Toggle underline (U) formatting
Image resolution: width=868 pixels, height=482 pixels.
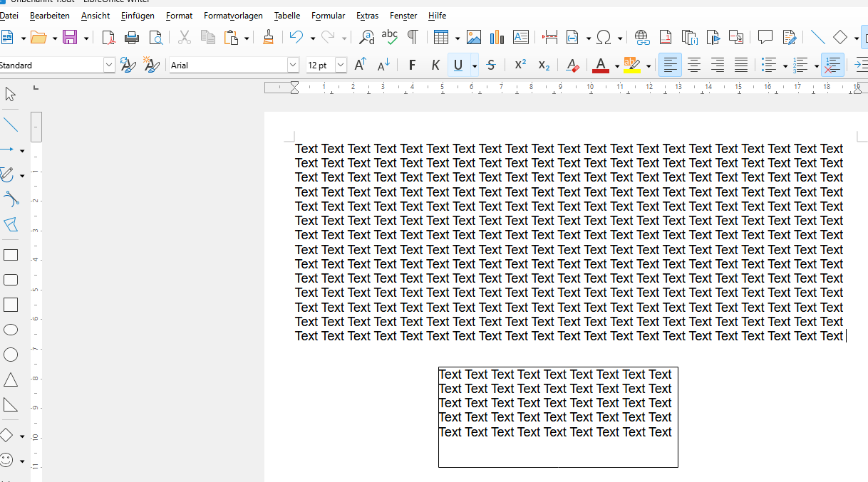[458, 65]
